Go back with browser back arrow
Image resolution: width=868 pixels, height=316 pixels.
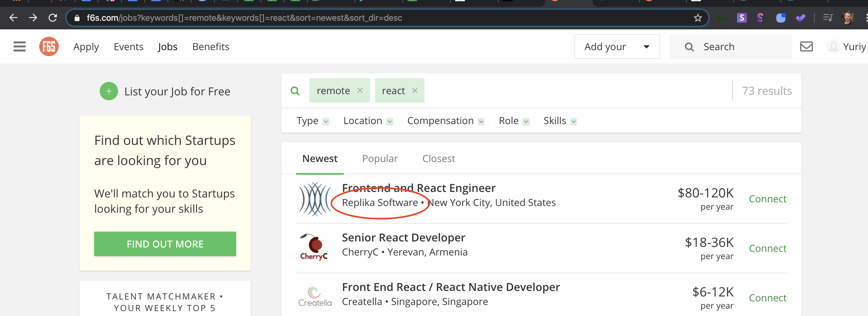[13, 18]
